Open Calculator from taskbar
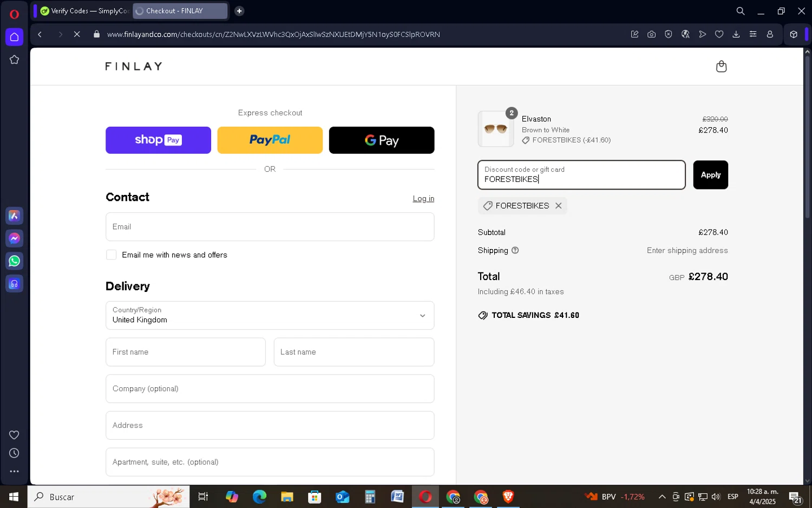Viewport: 812px width, 508px height. pyautogui.click(x=370, y=497)
